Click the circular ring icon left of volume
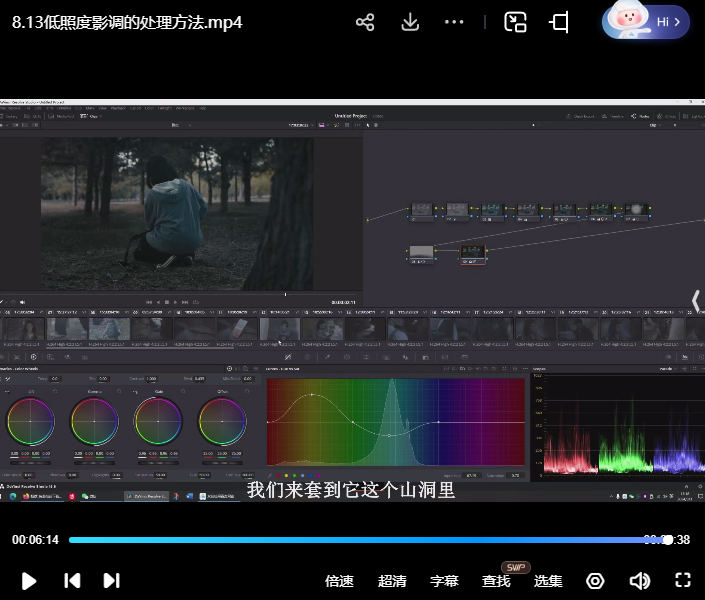 click(x=596, y=581)
